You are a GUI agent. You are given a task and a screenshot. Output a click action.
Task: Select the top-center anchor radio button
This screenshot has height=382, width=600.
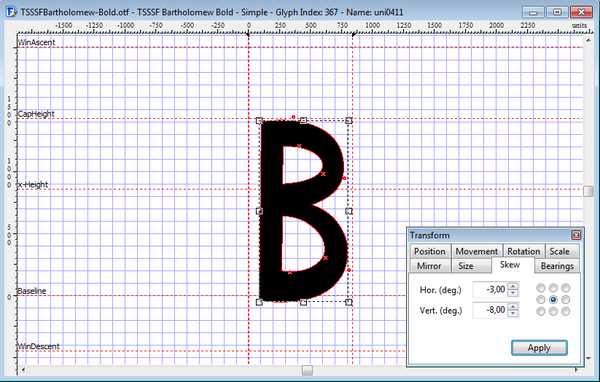pyautogui.click(x=553, y=288)
